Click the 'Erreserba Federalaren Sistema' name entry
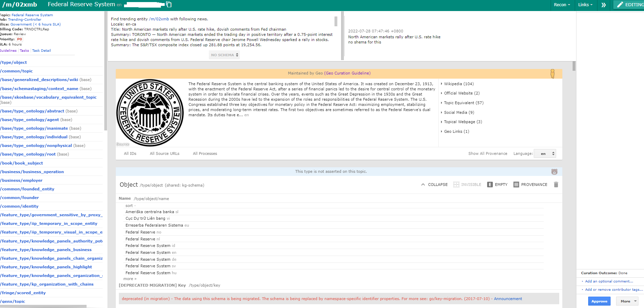 (154, 225)
